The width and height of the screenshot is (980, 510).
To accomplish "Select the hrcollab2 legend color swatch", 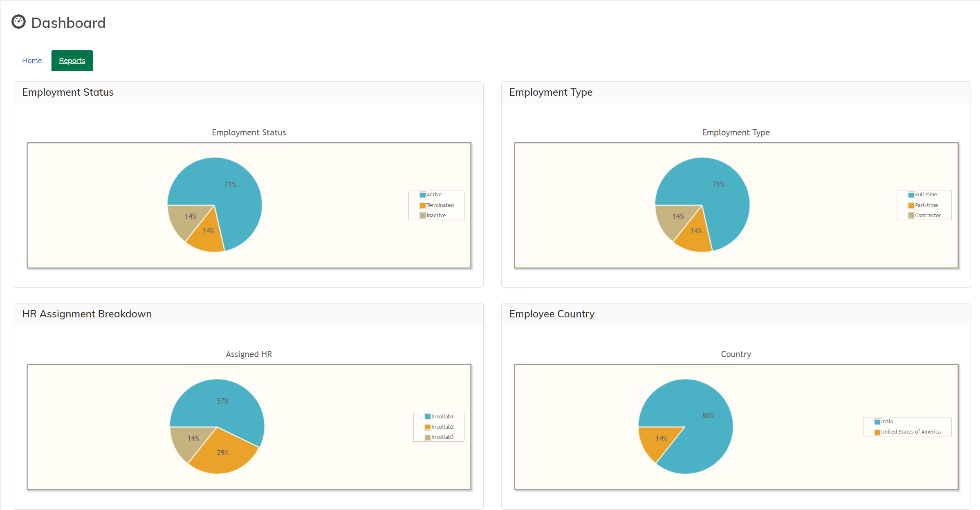I will pos(427,427).
